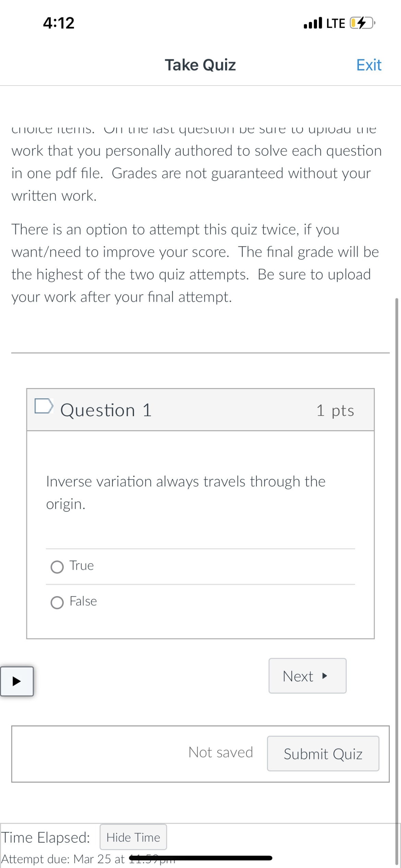Tap the small arrow on Next button
This screenshot has width=401, height=868.
[x=325, y=676]
